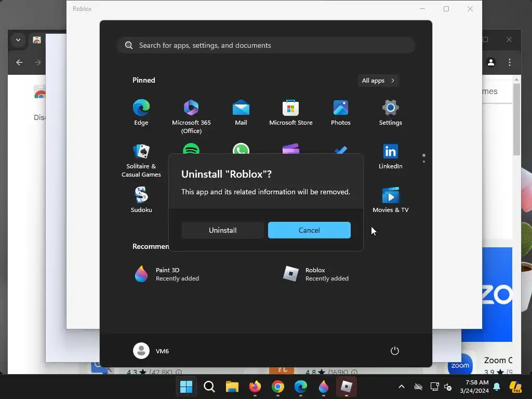Viewport: 532px width, 399px height.
Task: Switch to Paint 3D in taskbar
Action: (x=324, y=387)
